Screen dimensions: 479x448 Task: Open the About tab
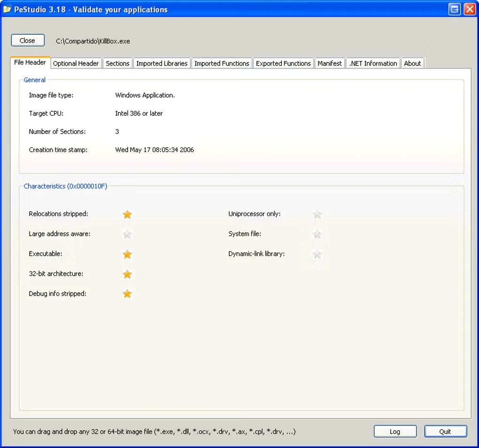[x=412, y=63]
